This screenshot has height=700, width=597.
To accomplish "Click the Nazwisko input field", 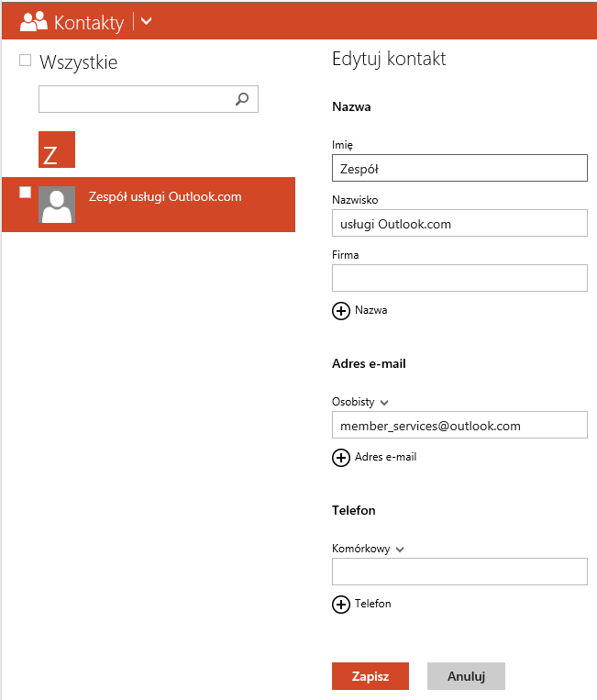I will click(x=459, y=223).
